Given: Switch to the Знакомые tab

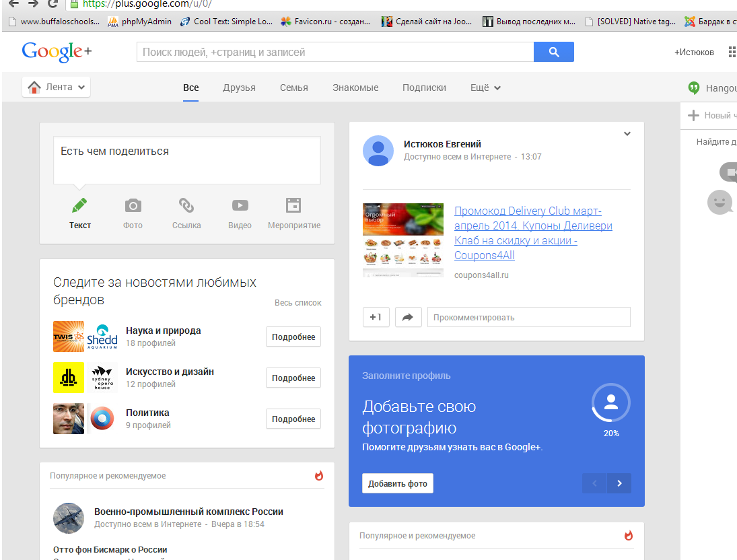Looking at the screenshot, I should (355, 87).
